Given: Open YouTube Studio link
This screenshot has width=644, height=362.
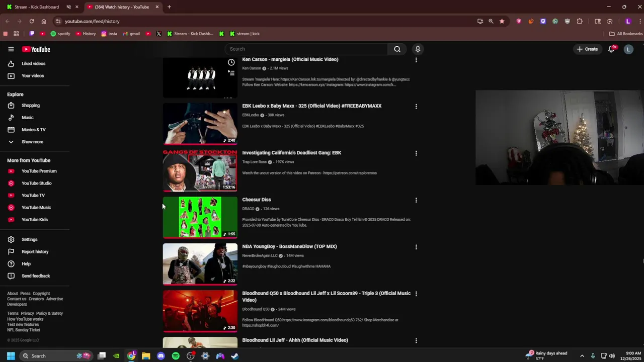Looking at the screenshot, I should (x=36, y=184).
